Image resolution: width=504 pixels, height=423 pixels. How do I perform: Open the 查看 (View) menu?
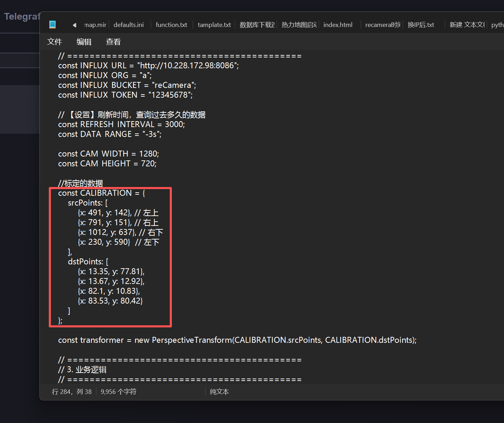pyautogui.click(x=113, y=42)
